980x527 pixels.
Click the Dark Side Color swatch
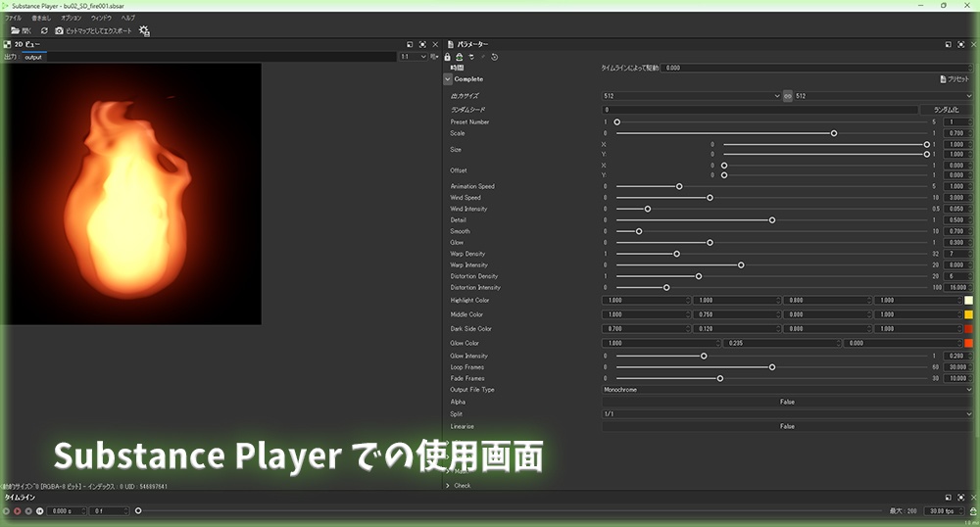pos(969,329)
